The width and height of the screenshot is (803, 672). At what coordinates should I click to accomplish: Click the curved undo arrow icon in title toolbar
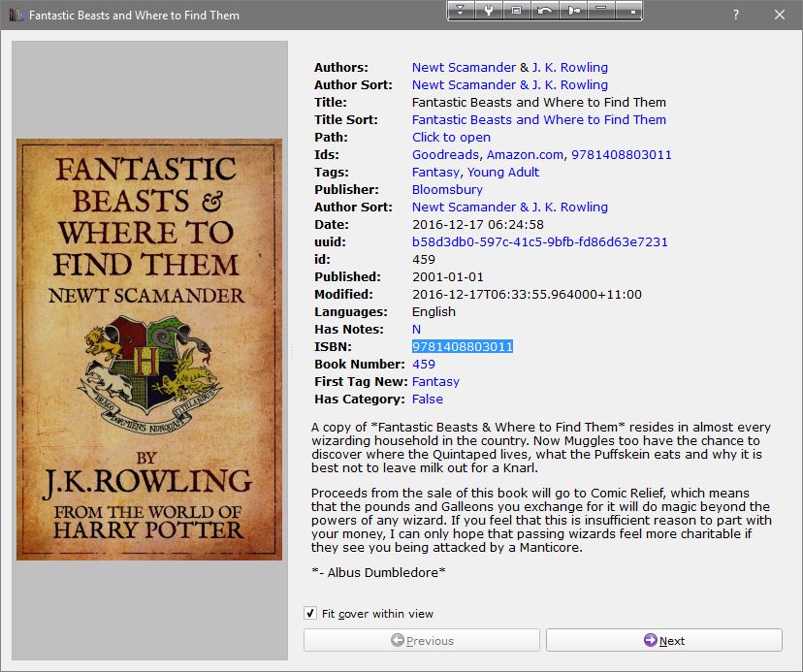coord(544,11)
